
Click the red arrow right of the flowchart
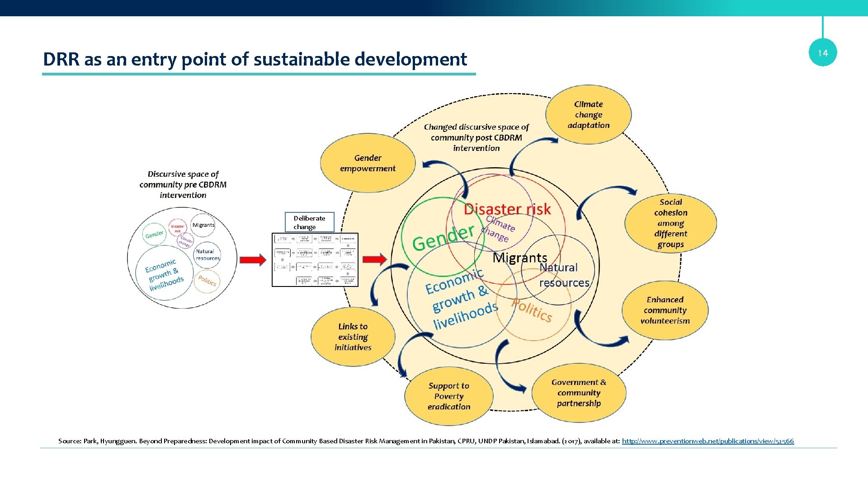coord(375,259)
